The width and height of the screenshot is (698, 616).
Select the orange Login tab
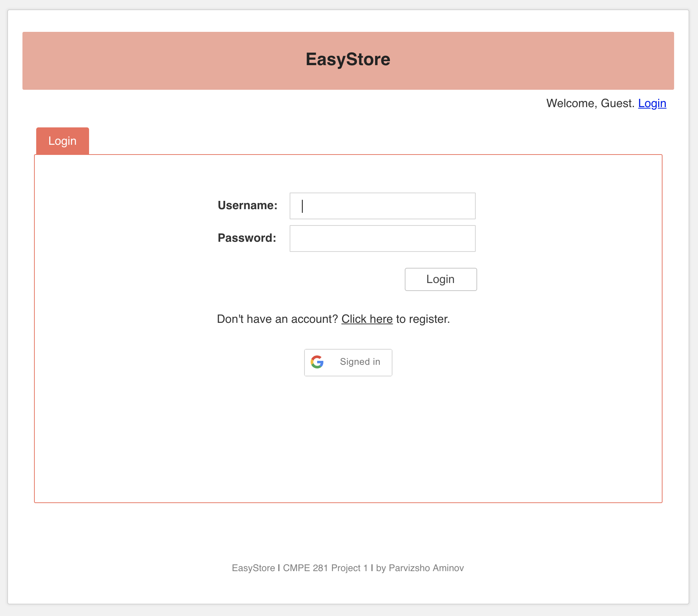(63, 141)
